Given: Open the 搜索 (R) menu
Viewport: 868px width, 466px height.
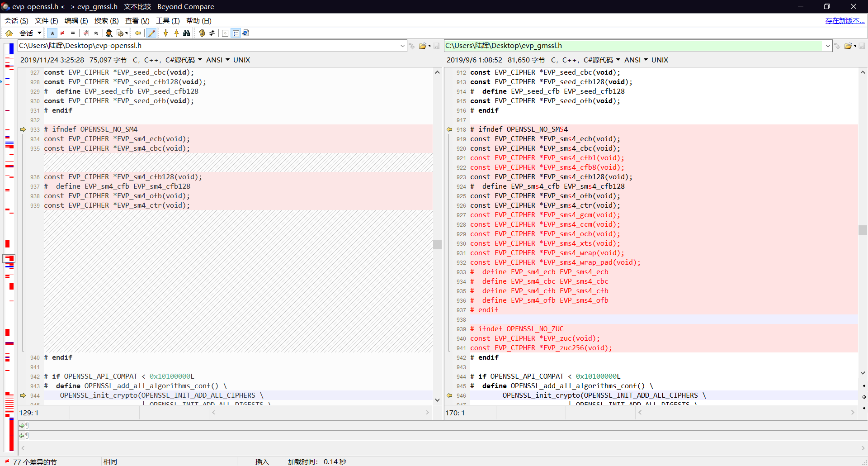Looking at the screenshot, I should [106, 21].
